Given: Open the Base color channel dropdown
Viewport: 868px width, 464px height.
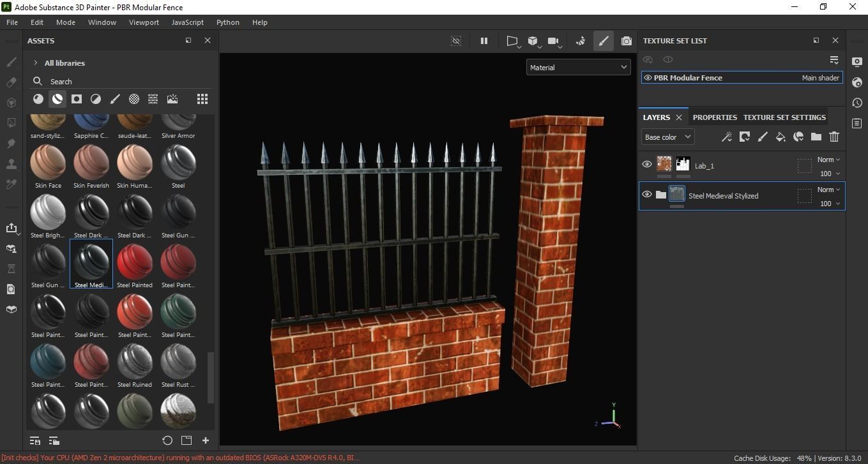Looking at the screenshot, I should [667, 137].
